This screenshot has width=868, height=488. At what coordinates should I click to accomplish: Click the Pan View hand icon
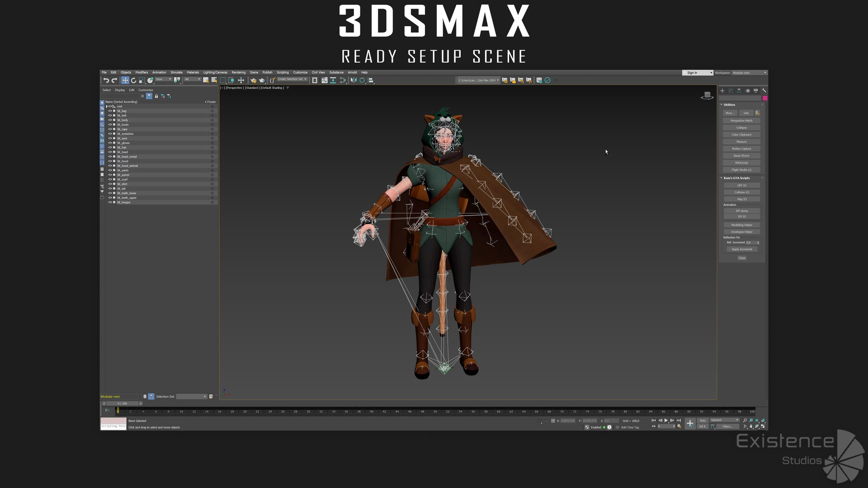pyautogui.click(x=751, y=427)
